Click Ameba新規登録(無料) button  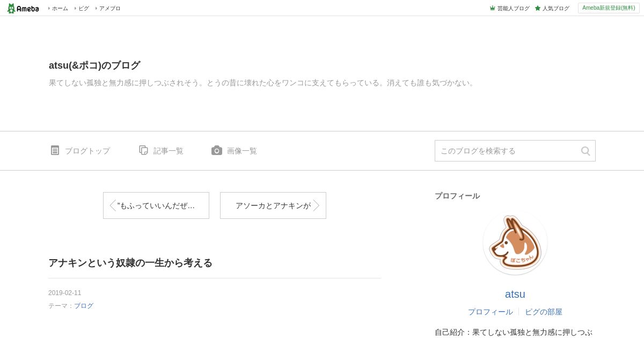click(609, 8)
